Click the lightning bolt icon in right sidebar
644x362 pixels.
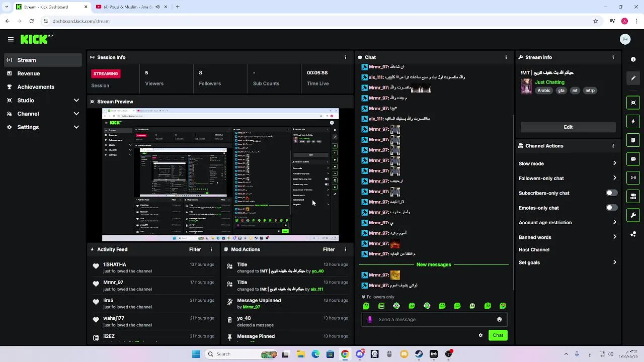[x=633, y=121]
